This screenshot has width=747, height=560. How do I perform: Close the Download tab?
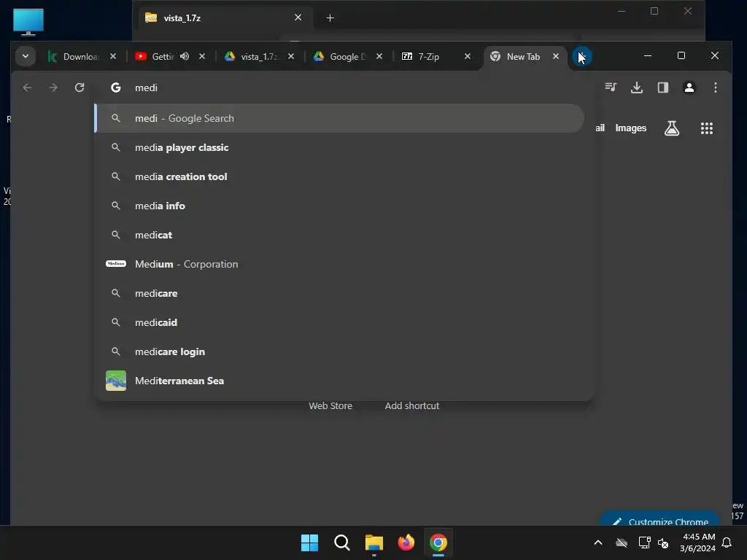[x=113, y=56]
